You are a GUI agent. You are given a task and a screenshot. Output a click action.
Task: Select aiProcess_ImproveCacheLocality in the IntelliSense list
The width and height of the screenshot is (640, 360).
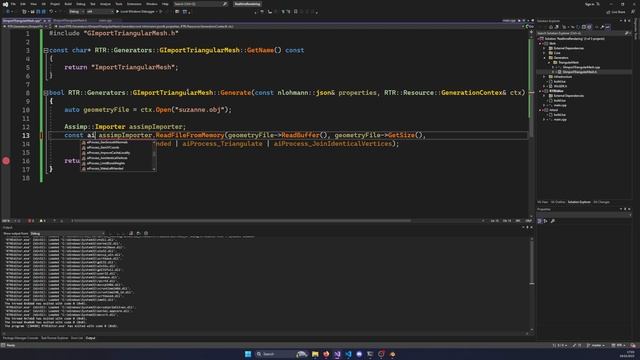pos(108,153)
